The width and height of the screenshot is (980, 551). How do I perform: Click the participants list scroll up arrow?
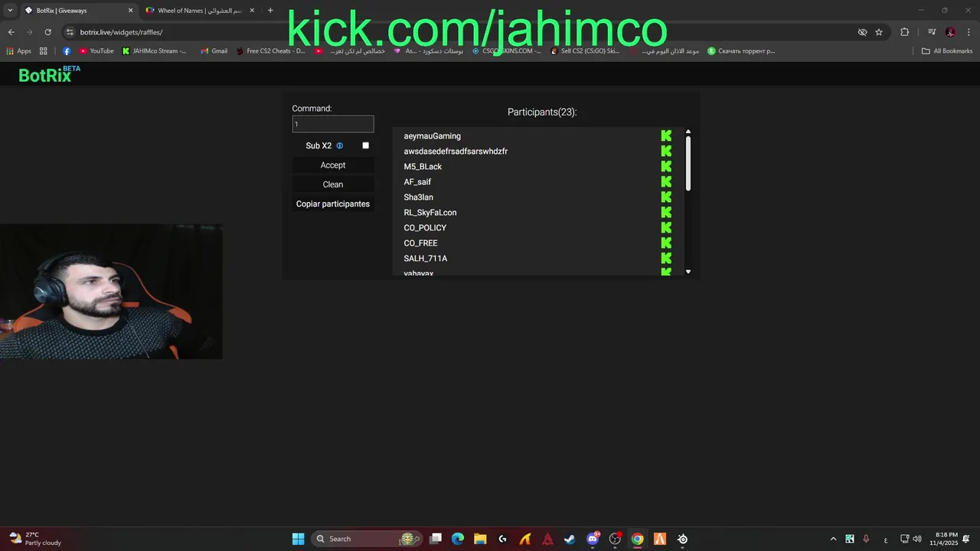688,132
